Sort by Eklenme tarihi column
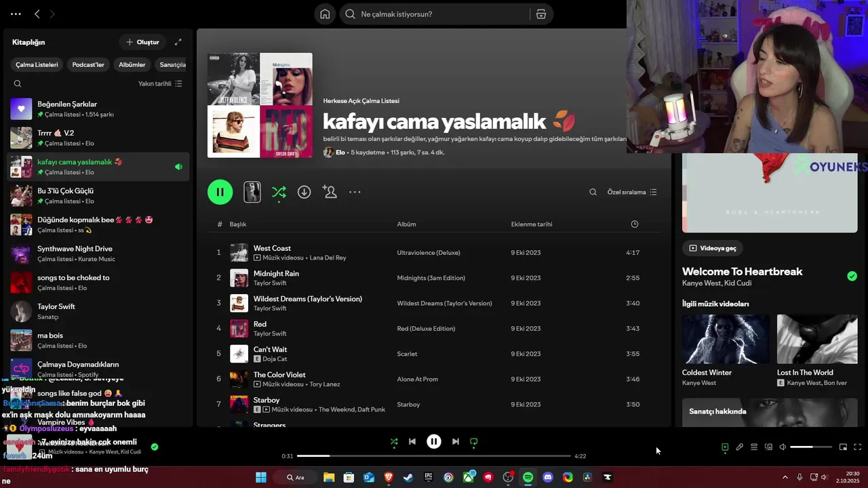Viewport: 868px width, 488px height. click(532, 224)
